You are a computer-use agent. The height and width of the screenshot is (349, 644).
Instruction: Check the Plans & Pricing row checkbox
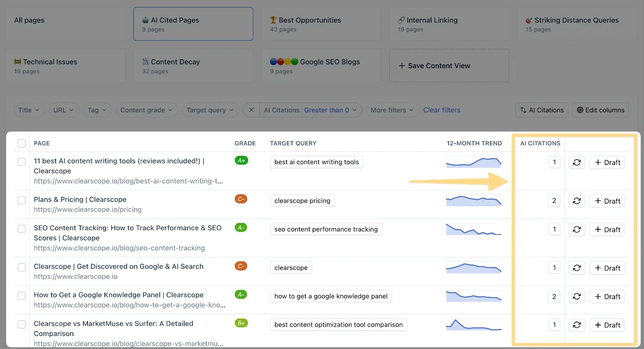pos(21,200)
